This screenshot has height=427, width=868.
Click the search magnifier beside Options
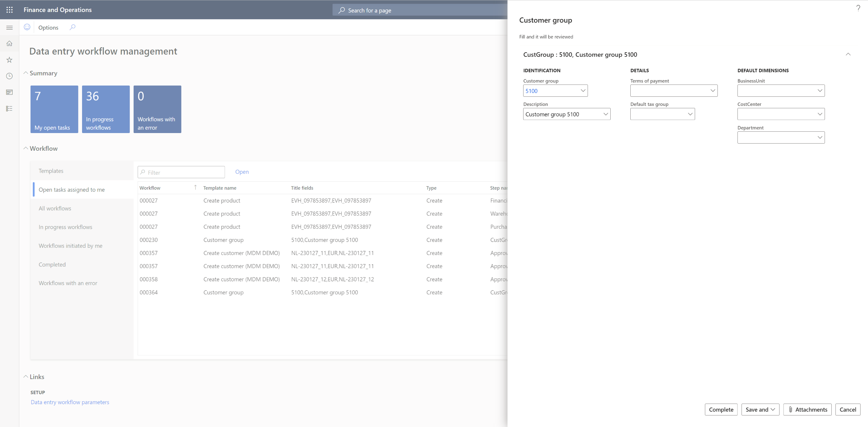tap(72, 27)
